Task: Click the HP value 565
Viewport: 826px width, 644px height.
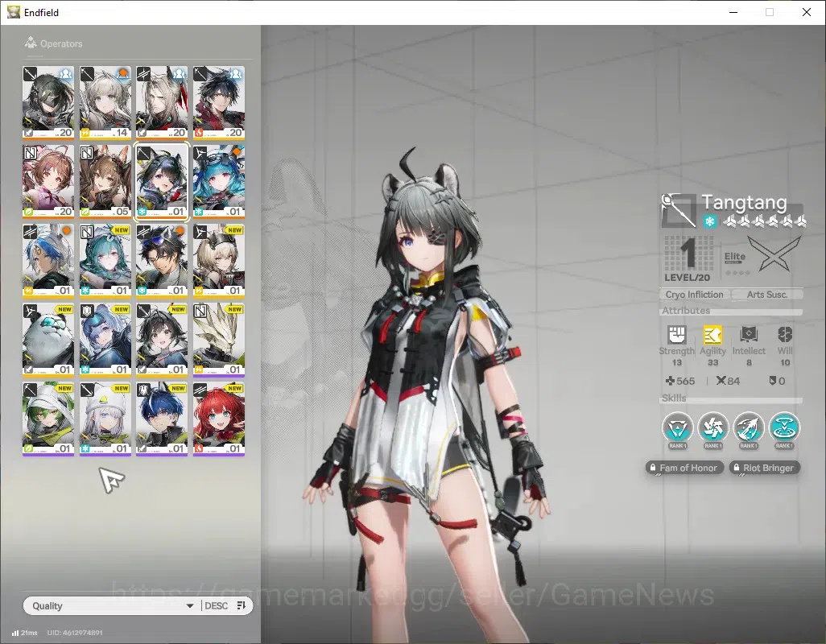Action: click(x=680, y=381)
